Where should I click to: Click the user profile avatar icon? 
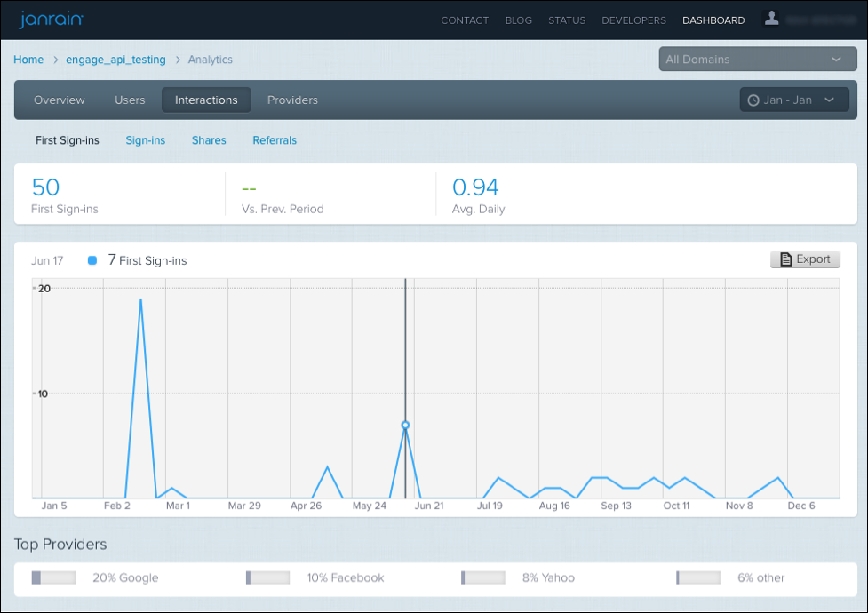click(x=772, y=19)
